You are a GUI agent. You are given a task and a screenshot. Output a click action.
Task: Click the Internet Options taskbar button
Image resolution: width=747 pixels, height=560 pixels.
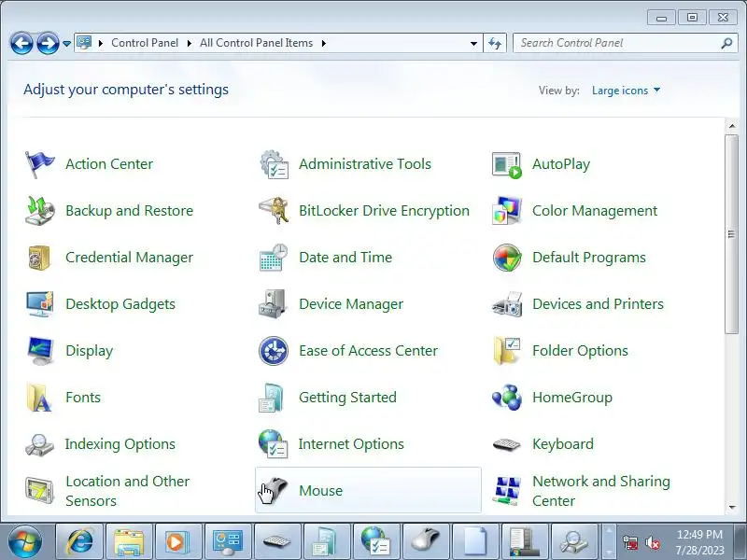point(376,542)
